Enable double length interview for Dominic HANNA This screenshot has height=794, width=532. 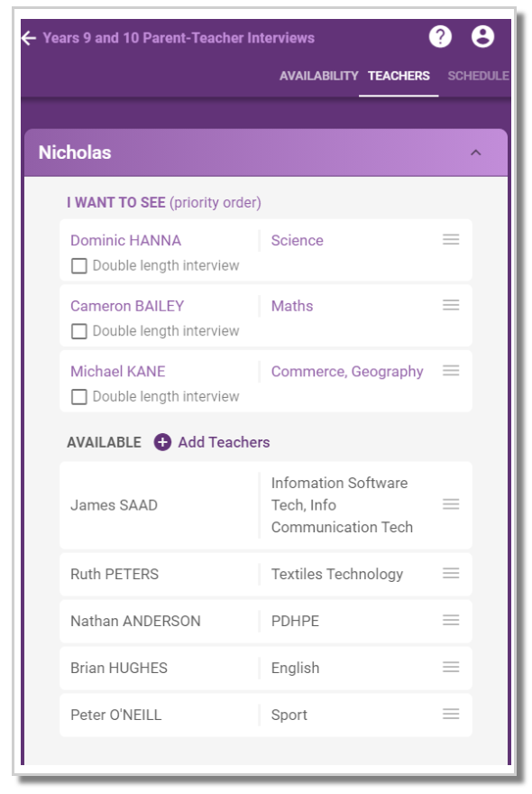[x=79, y=266]
